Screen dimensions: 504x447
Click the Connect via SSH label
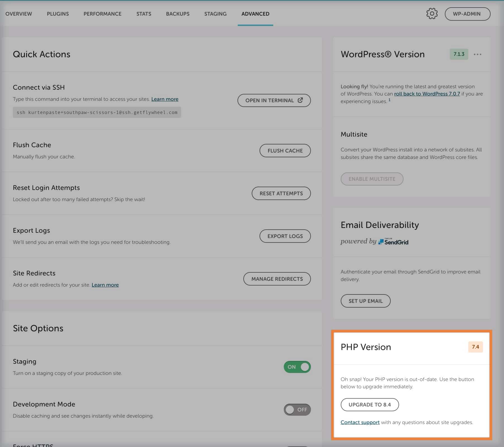click(39, 87)
